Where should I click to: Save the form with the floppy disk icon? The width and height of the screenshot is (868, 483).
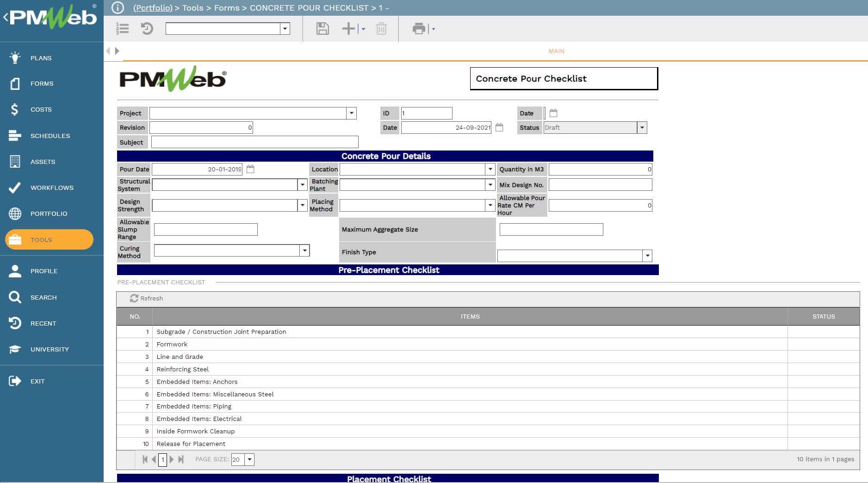click(x=322, y=29)
